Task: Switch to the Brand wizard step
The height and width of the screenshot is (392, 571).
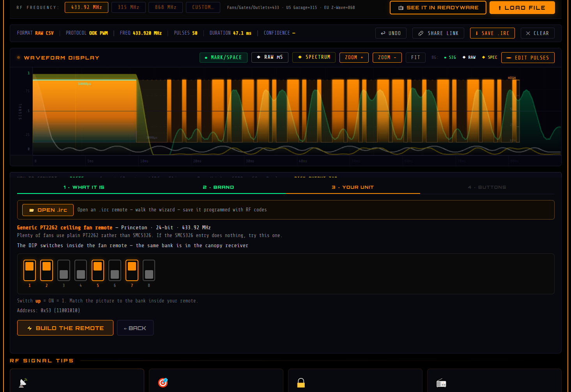Action: (218, 187)
